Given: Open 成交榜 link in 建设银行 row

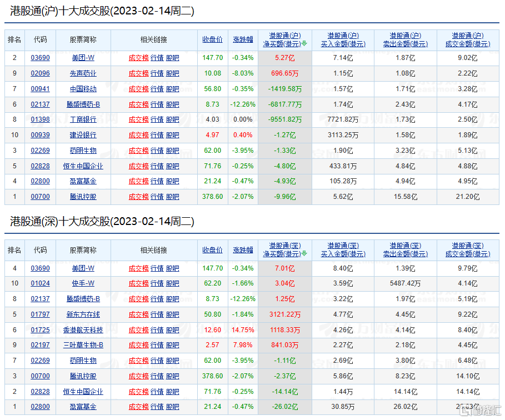Looking at the screenshot, I should tap(138, 135).
